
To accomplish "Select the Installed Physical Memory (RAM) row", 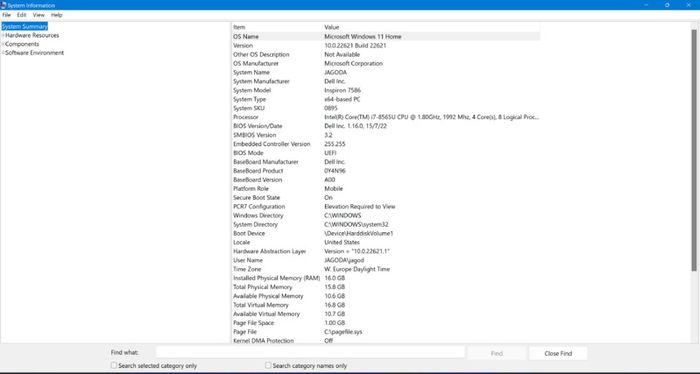I will point(386,278).
